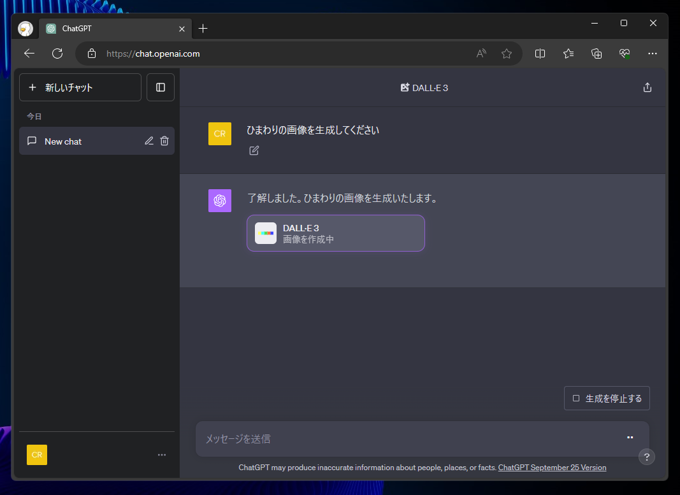680x495 pixels.
Task: Click the address bar URL chat.openai.com
Action: (153, 54)
